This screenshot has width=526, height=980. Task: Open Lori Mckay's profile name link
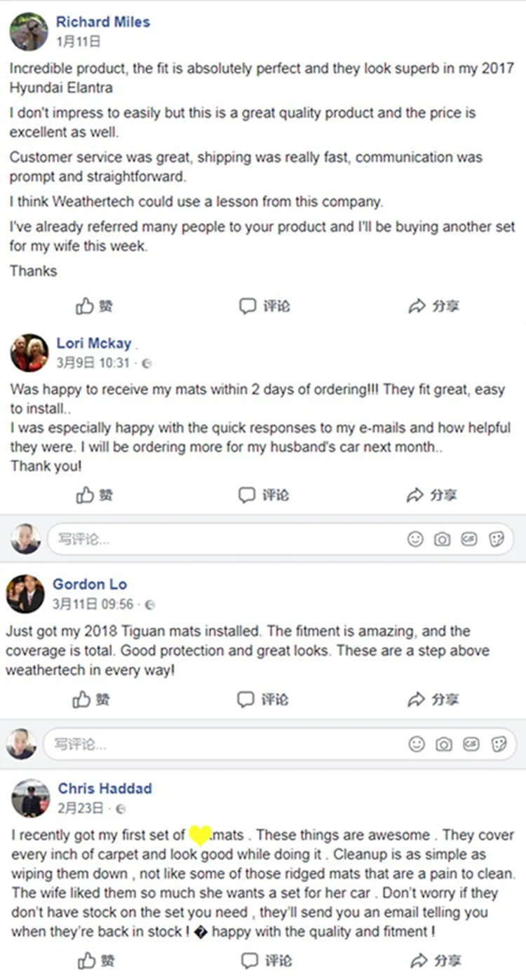click(94, 343)
